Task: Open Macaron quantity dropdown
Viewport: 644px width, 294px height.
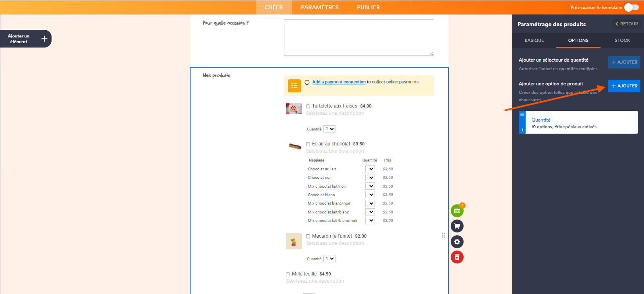Action: coord(329,259)
